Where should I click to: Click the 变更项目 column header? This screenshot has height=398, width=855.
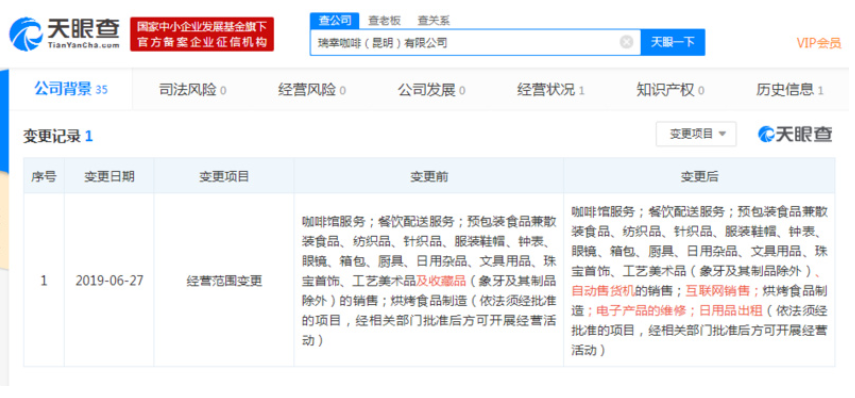coord(224,176)
